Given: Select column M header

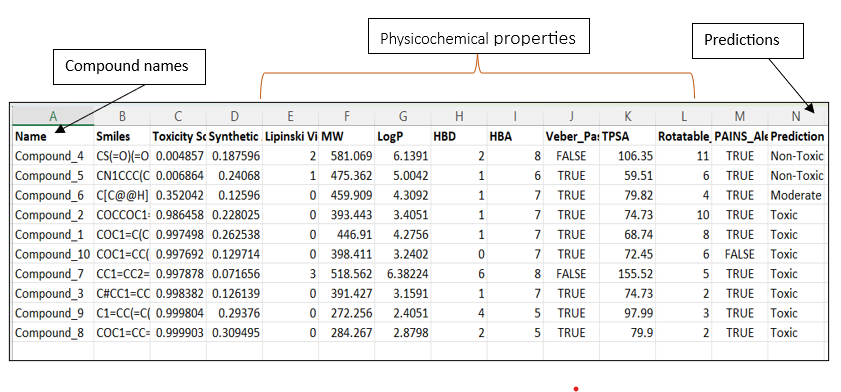Looking at the screenshot, I should (x=740, y=116).
